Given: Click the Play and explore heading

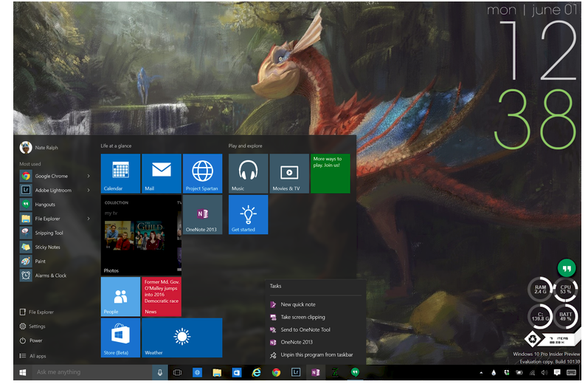Looking at the screenshot, I should [245, 146].
